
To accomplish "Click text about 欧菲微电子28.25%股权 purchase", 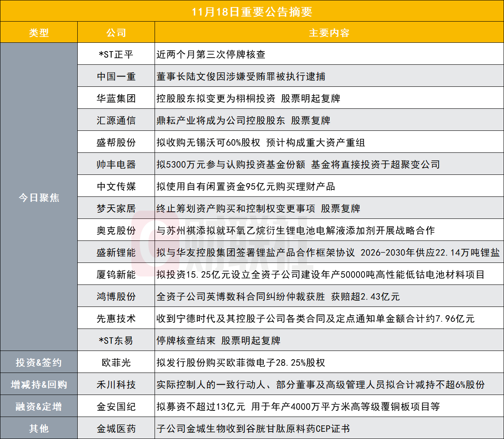I will [x=241, y=363].
